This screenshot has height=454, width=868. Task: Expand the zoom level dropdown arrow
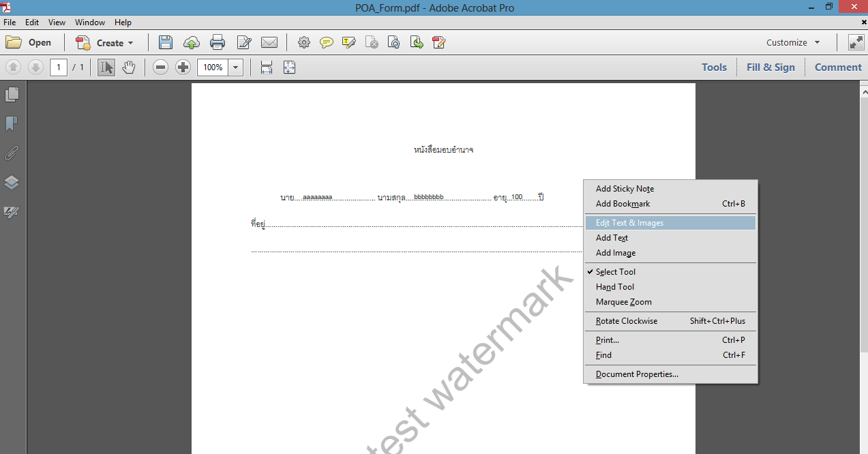(236, 67)
